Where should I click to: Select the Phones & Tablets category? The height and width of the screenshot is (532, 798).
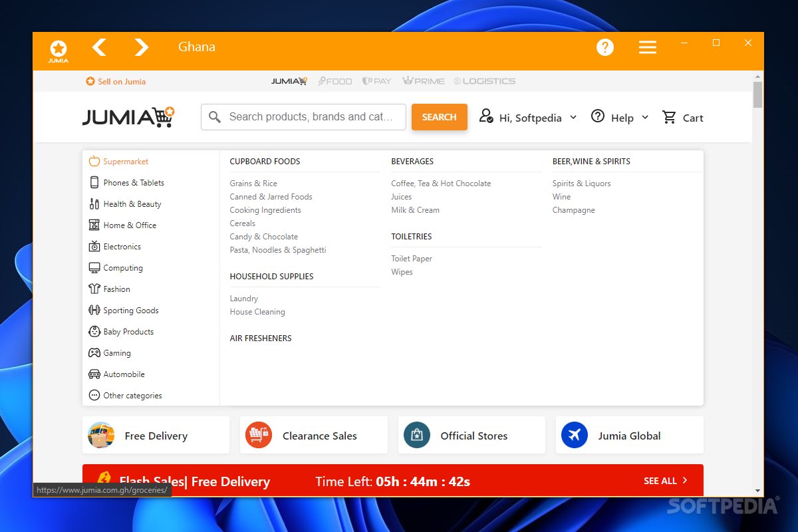pyautogui.click(x=134, y=183)
